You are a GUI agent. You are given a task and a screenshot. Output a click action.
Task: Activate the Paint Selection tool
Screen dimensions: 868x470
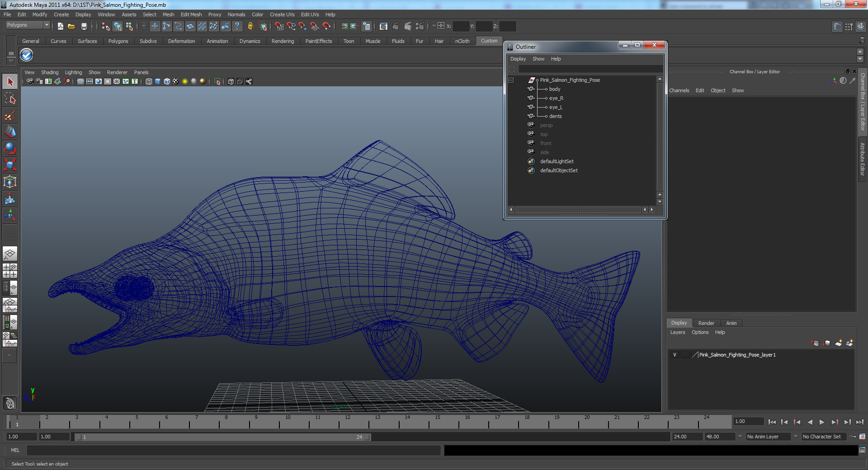coord(10,116)
